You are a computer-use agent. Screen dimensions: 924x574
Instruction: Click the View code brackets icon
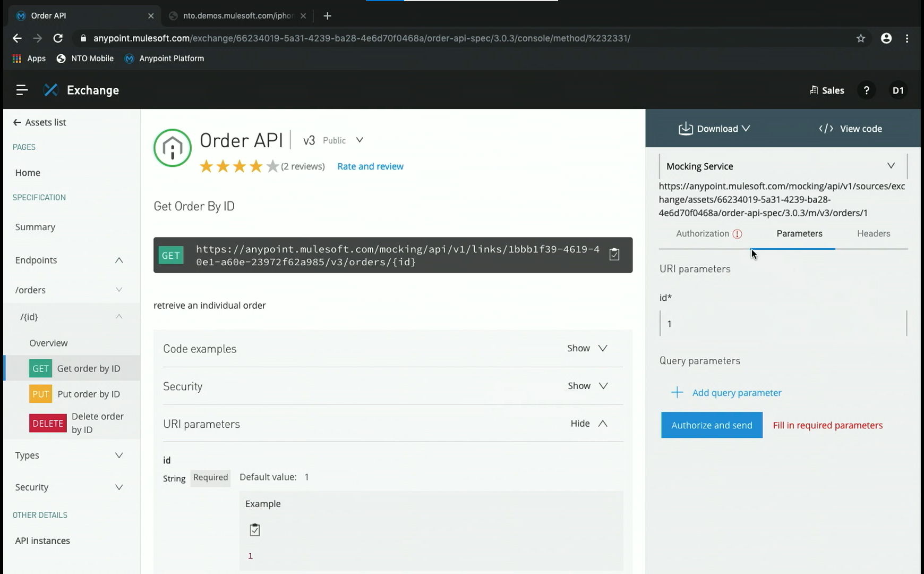(826, 129)
